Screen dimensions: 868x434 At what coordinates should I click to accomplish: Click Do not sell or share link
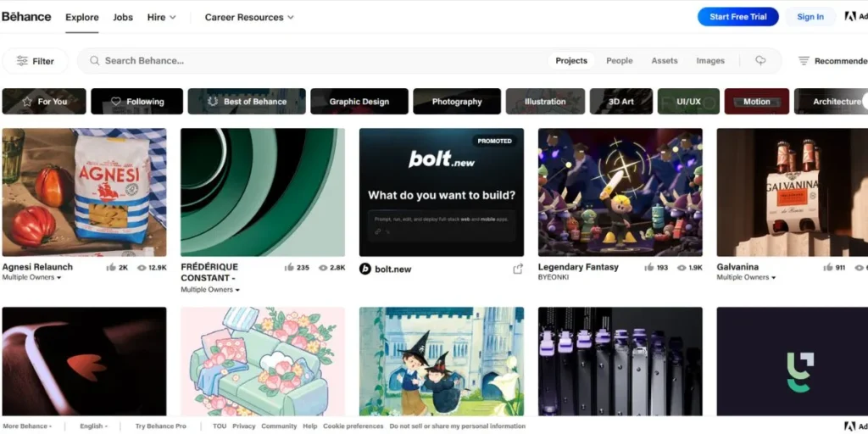click(457, 426)
